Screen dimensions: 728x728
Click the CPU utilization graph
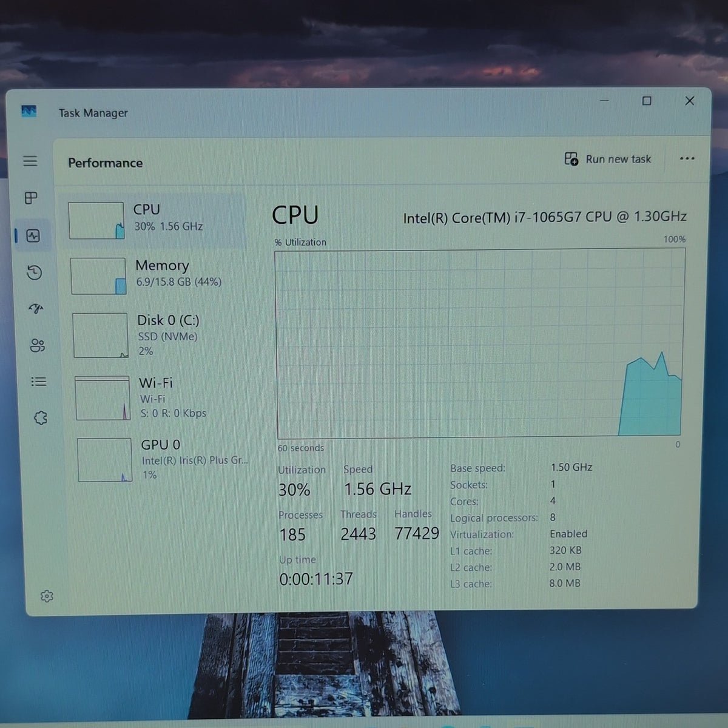(480, 344)
